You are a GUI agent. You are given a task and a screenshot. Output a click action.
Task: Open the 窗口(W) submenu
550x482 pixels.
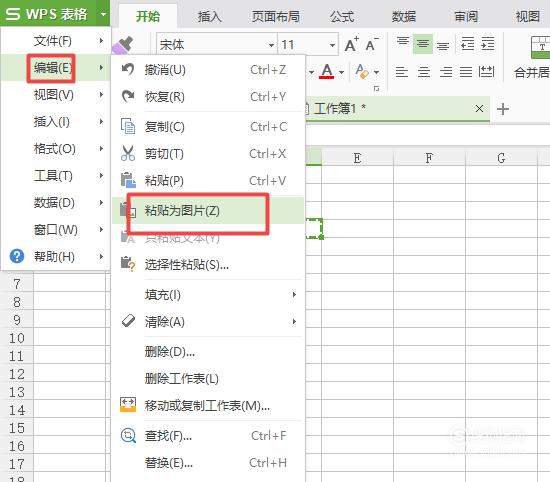click(55, 230)
